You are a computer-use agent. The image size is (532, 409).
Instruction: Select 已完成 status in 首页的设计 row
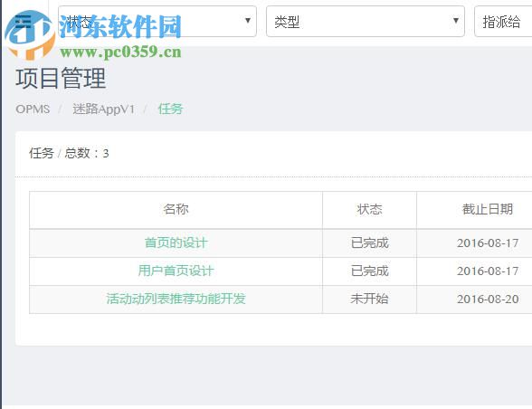pyautogui.click(x=369, y=243)
